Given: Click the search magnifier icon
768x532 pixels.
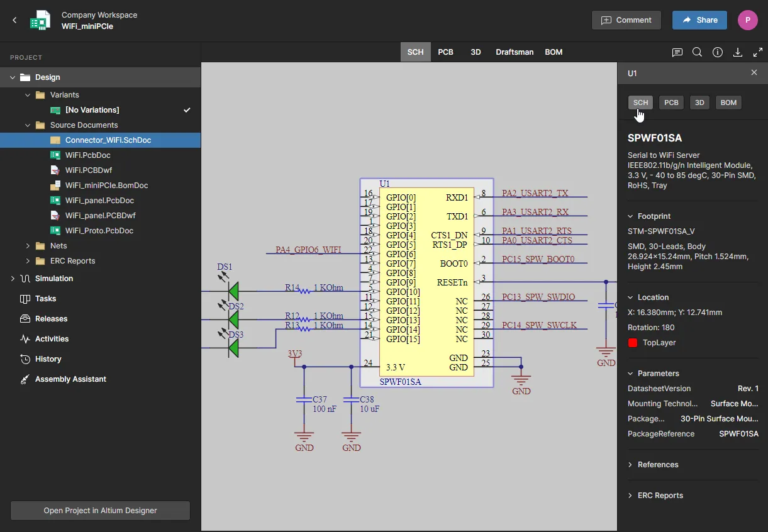Looking at the screenshot, I should click(x=697, y=52).
